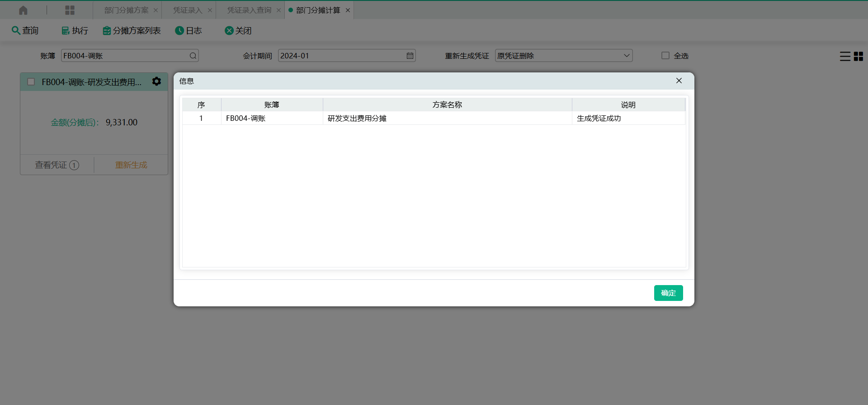
Task: Switch to the 凭证录入 tab
Action: [x=188, y=10]
